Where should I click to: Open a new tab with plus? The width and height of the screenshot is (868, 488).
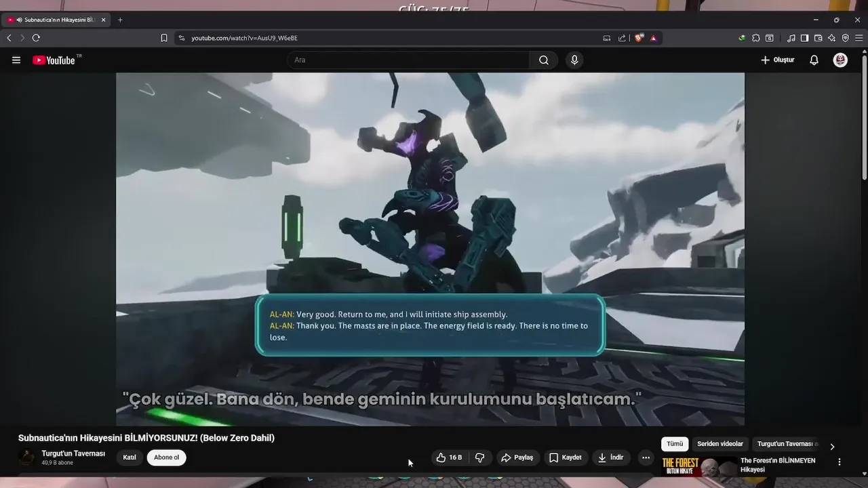(x=120, y=20)
